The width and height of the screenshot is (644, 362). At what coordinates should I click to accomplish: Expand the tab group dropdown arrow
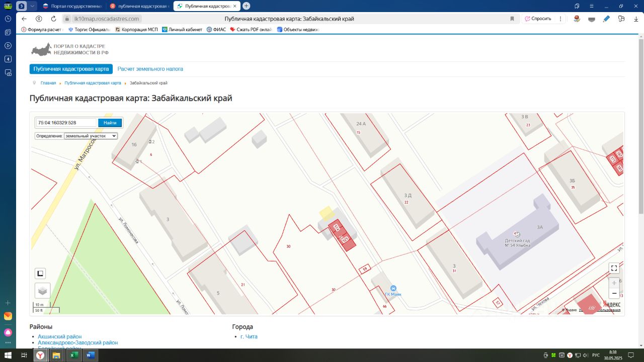click(33, 6)
